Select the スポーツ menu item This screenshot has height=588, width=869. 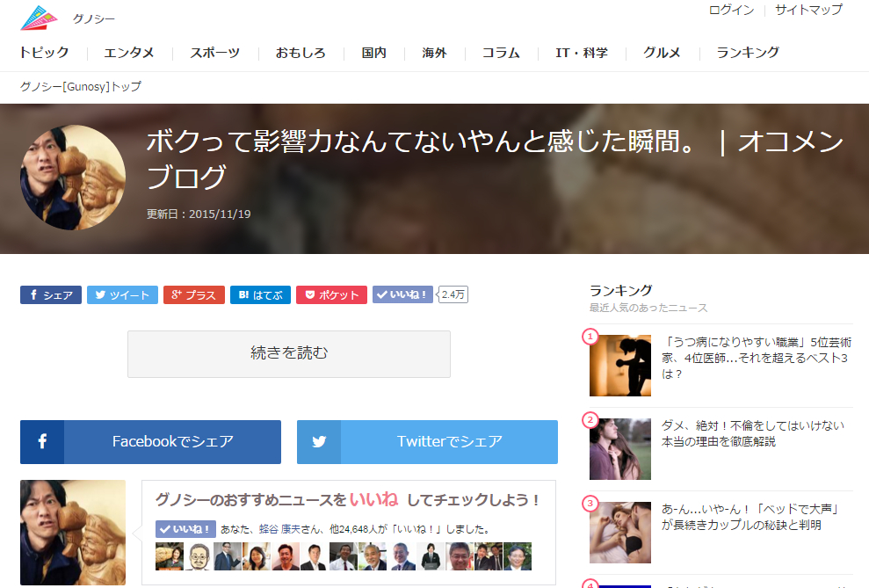pyautogui.click(x=214, y=53)
